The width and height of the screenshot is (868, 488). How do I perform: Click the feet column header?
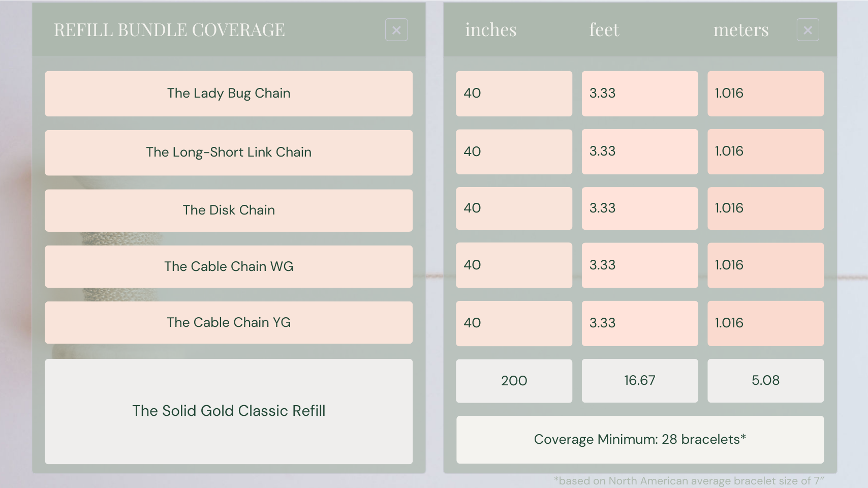[604, 30]
